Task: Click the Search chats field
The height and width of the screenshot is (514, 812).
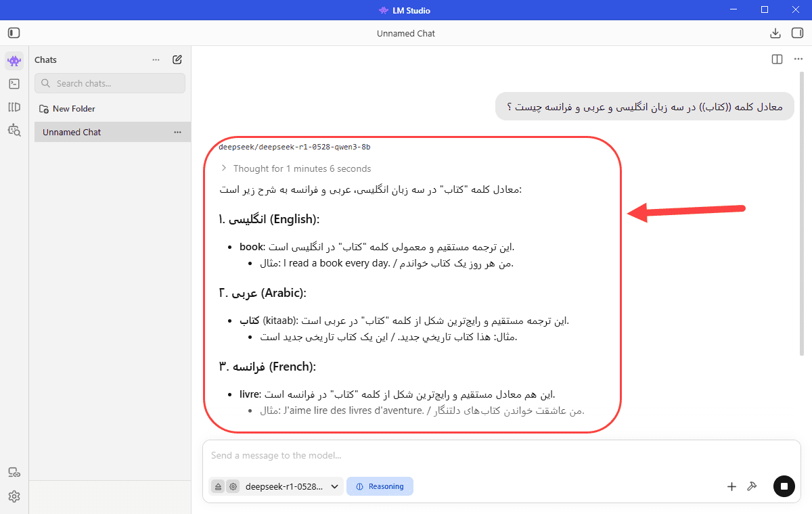Action: point(110,83)
